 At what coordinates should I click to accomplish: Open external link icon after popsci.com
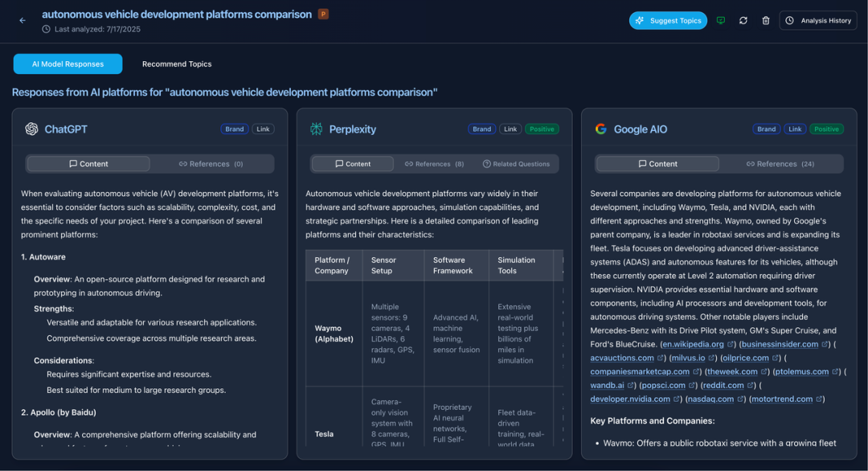691,385
